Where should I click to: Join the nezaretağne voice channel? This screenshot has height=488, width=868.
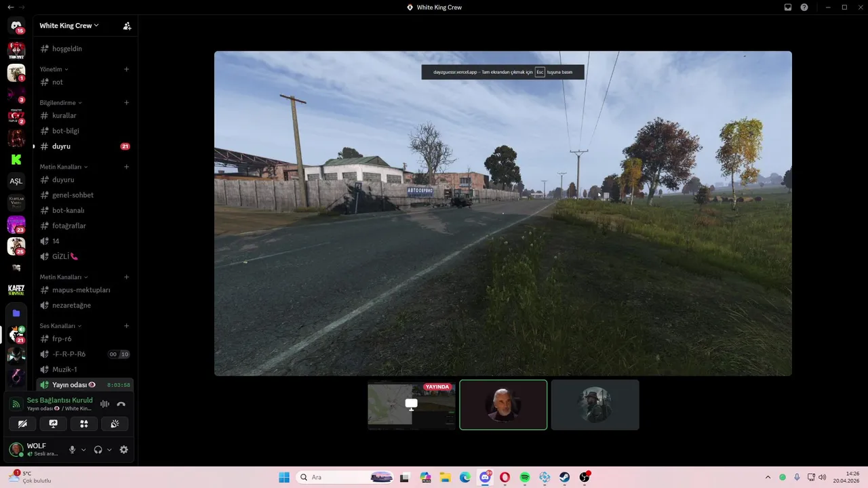[x=85, y=306]
